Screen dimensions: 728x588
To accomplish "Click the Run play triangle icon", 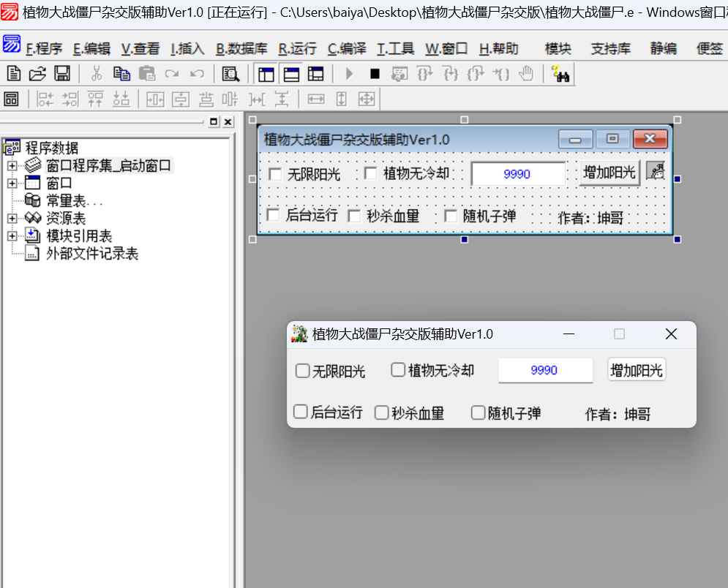I will [350, 74].
